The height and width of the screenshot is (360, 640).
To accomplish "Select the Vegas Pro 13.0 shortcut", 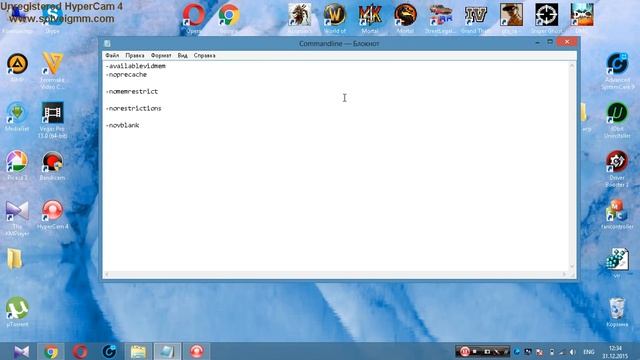I will (52, 120).
